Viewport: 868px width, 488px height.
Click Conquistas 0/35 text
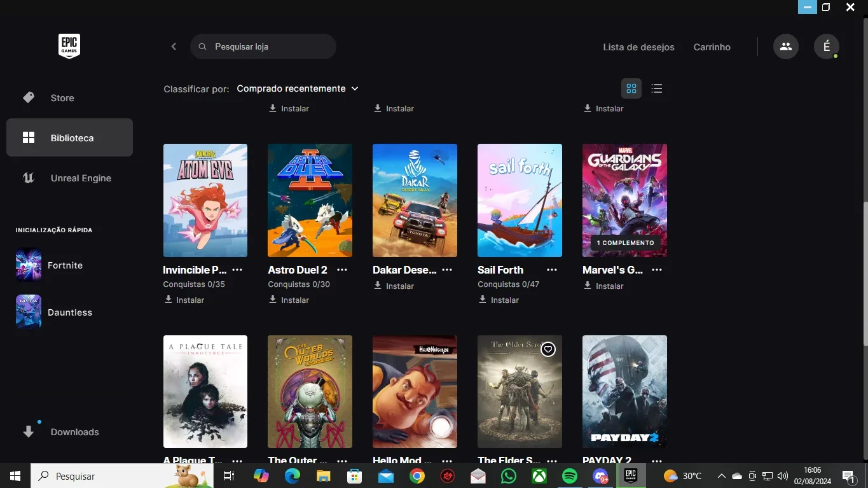194,284
